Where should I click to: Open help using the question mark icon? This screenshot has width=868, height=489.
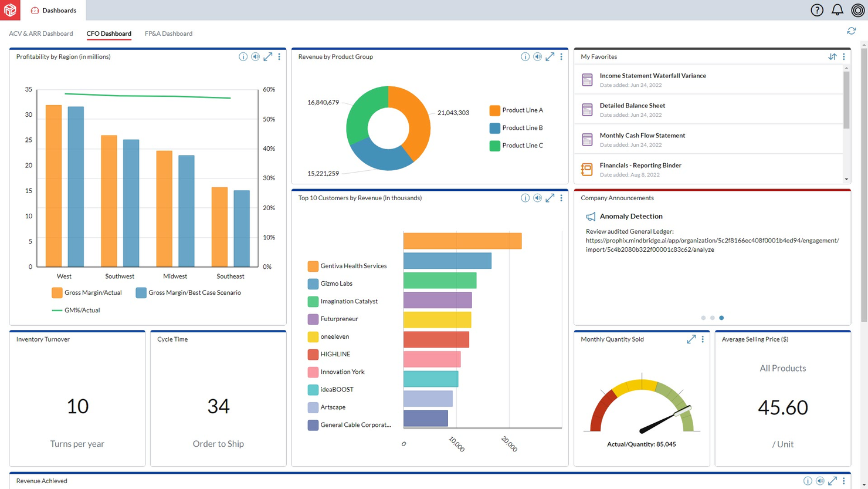tap(817, 10)
